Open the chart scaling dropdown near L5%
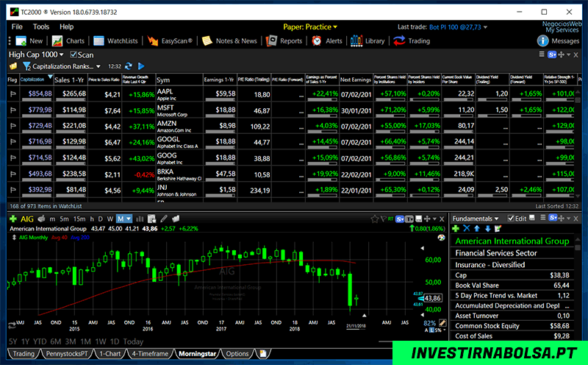 click(x=445, y=330)
